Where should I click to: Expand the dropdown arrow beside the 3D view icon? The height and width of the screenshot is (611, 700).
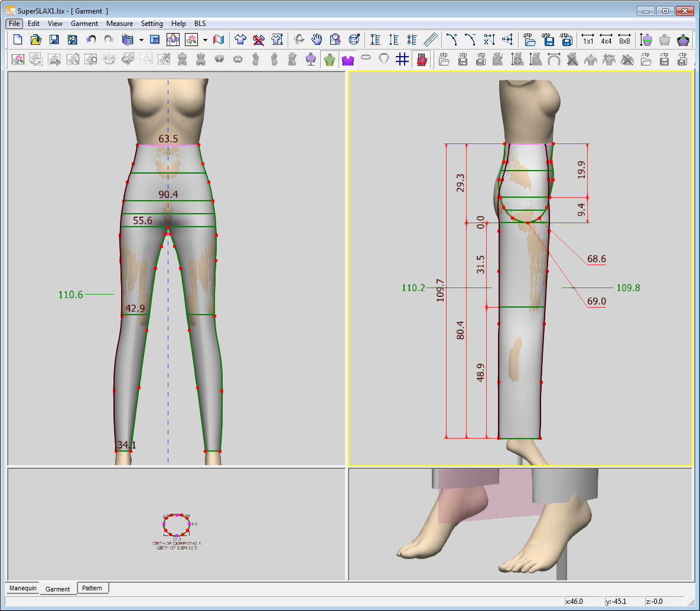tap(141, 40)
